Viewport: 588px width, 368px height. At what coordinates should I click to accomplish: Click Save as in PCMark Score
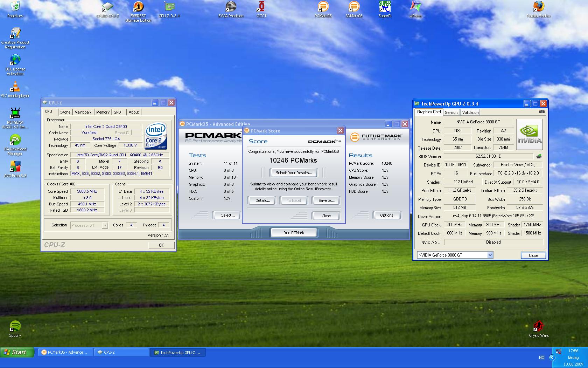point(327,200)
